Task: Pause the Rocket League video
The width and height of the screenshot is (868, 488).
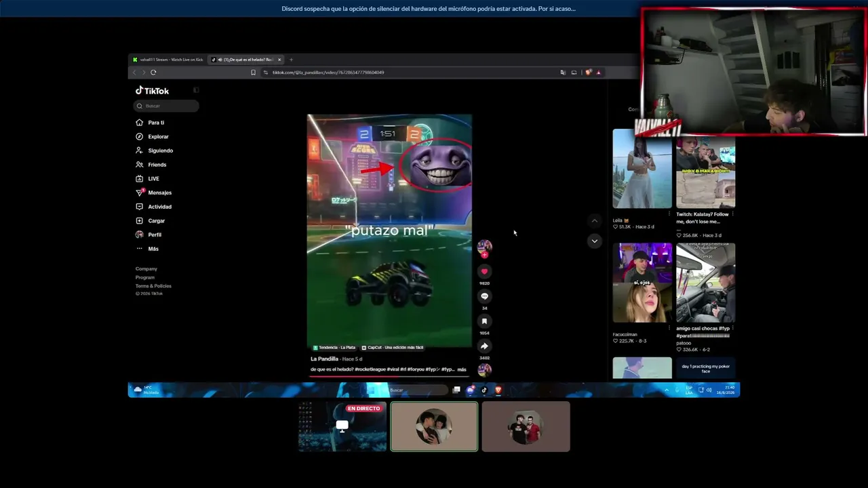Action: pos(389,230)
